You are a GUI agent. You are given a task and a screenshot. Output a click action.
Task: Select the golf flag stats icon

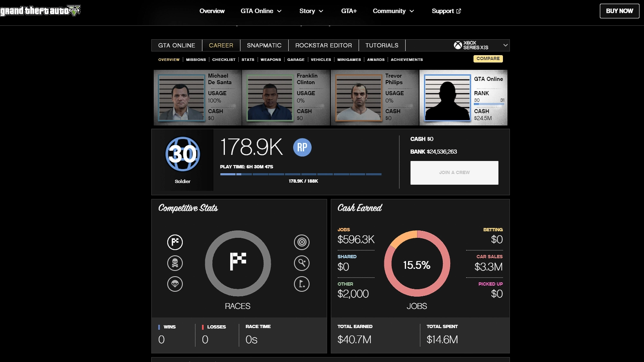point(302,284)
